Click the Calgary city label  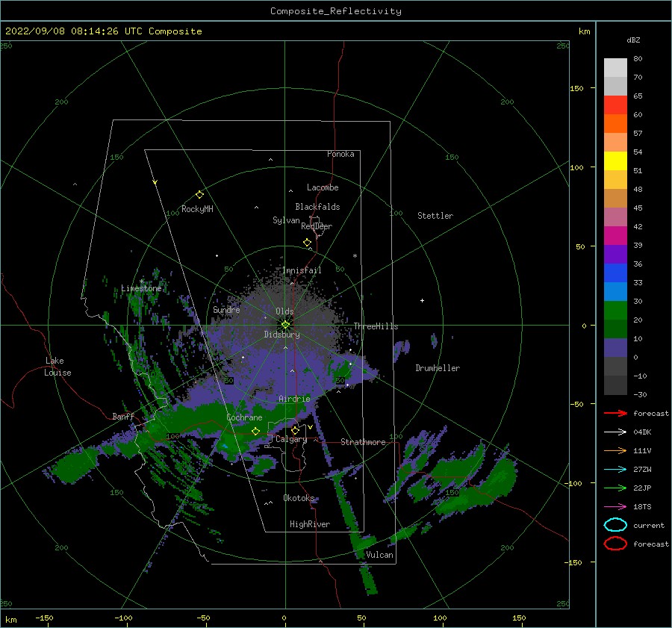point(291,439)
